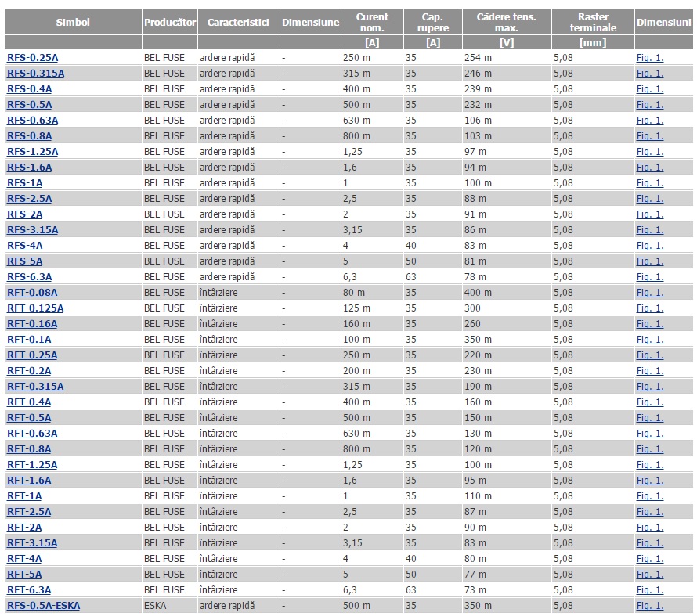Click the Producător column header
This screenshot has width=697, height=616.
point(170,22)
